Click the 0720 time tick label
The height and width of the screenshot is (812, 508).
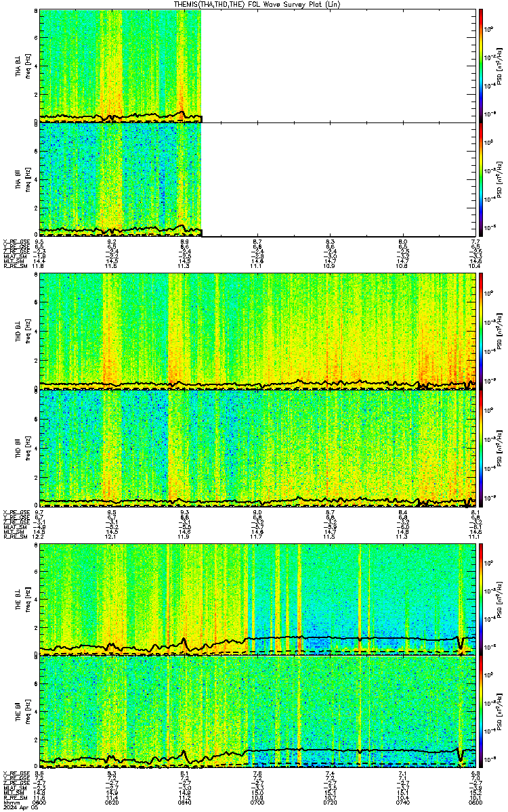330,803
